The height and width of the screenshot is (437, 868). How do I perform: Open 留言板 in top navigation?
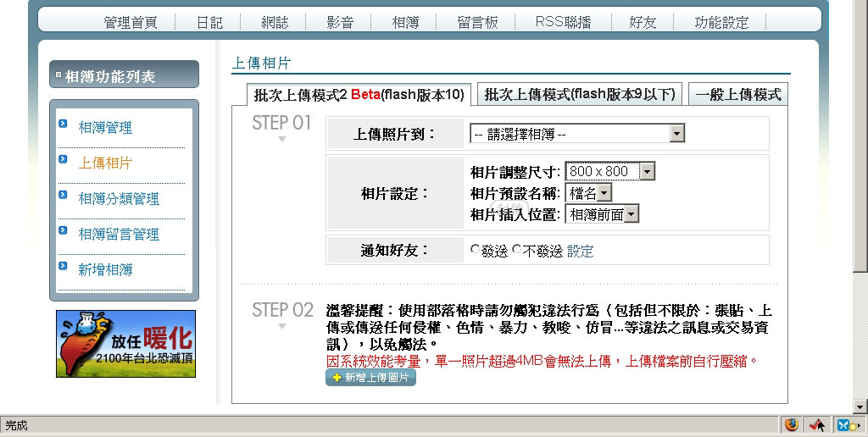click(478, 23)
